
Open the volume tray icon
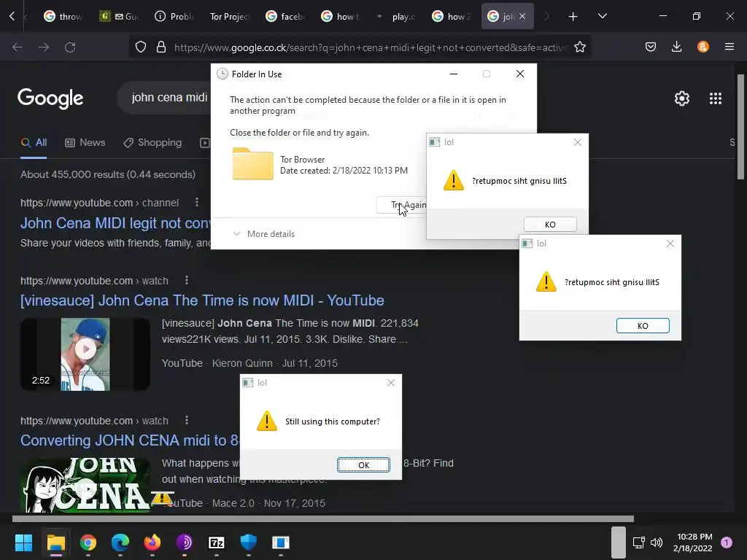click(657, 542)
